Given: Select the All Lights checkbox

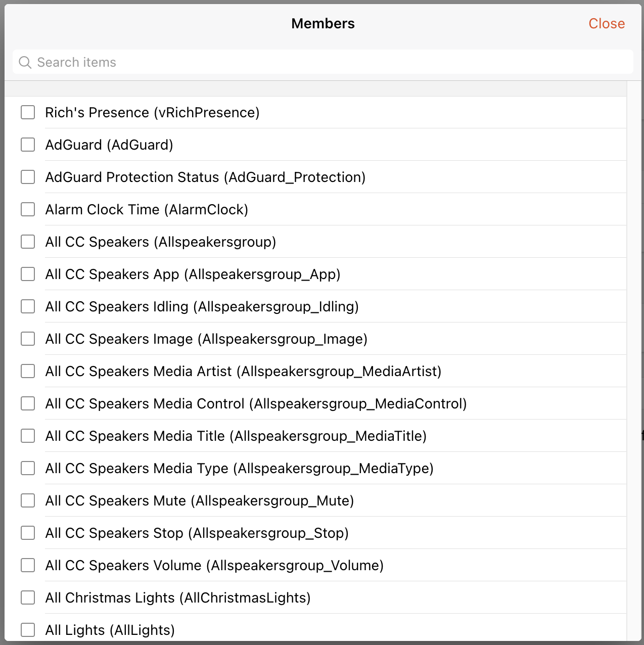Looking at the screenshot, I should click(x=27, y=630).
